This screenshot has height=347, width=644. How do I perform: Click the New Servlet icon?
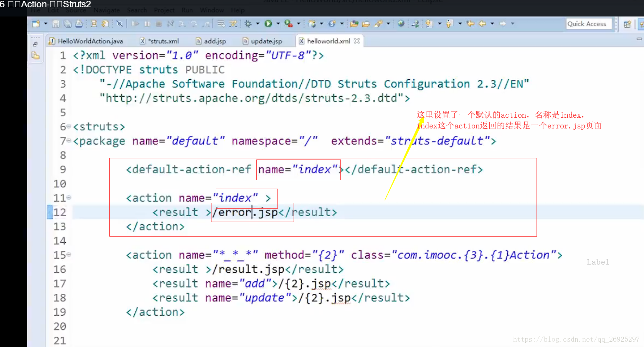pos(332,24)
